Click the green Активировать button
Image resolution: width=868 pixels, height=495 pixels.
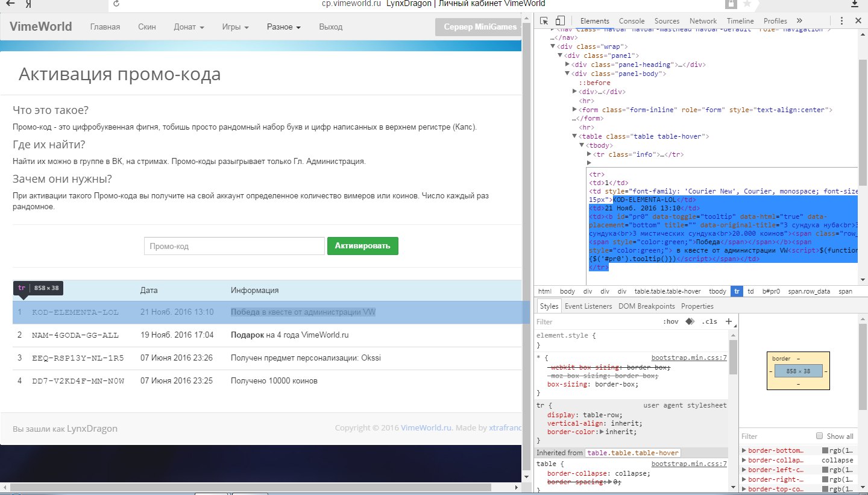coord(363,246)
